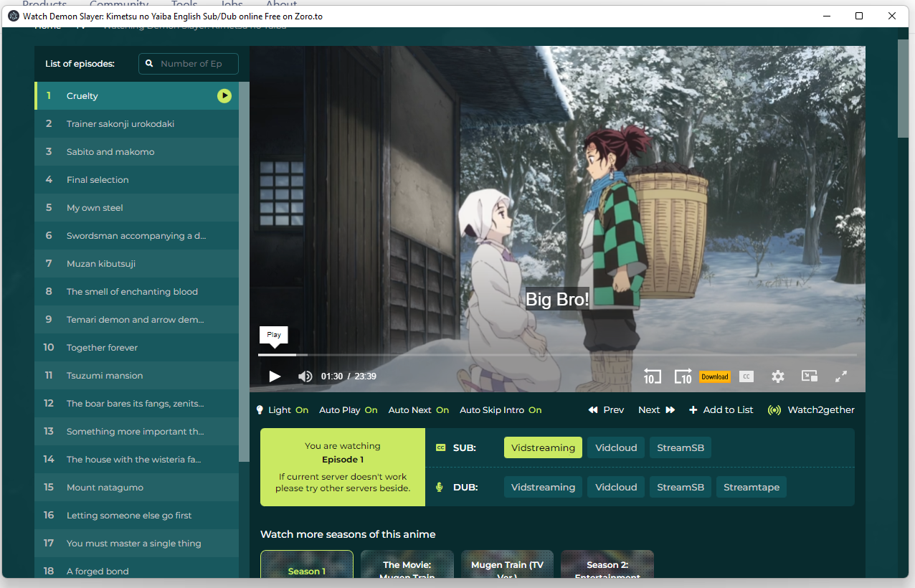
Task: Open episode 6 Swordsman accompanying
Action: click(136, 236)
